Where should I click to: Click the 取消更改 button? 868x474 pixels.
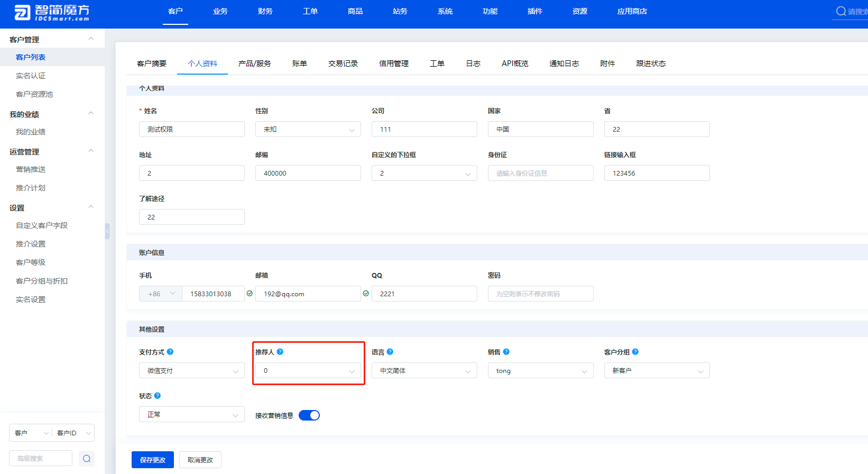(200, 460)
